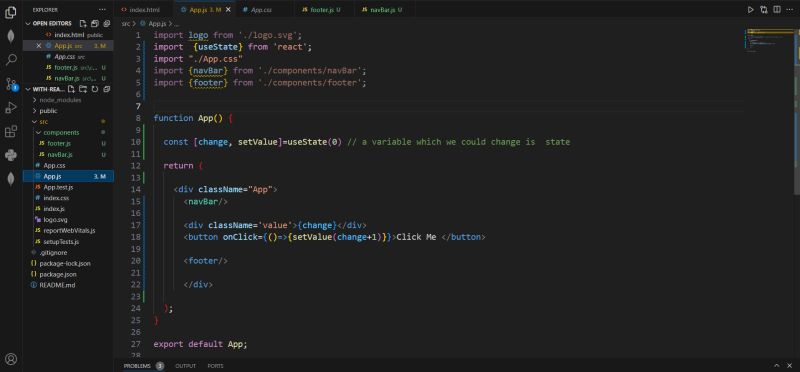The height and width of the screenshot is (372, 800).
Task: Close the App.js editor tab
Action: [228, 10]
